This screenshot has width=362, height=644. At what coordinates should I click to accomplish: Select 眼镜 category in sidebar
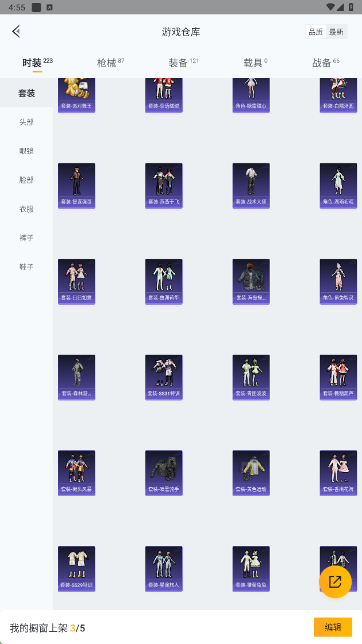[x=26, y=151]
